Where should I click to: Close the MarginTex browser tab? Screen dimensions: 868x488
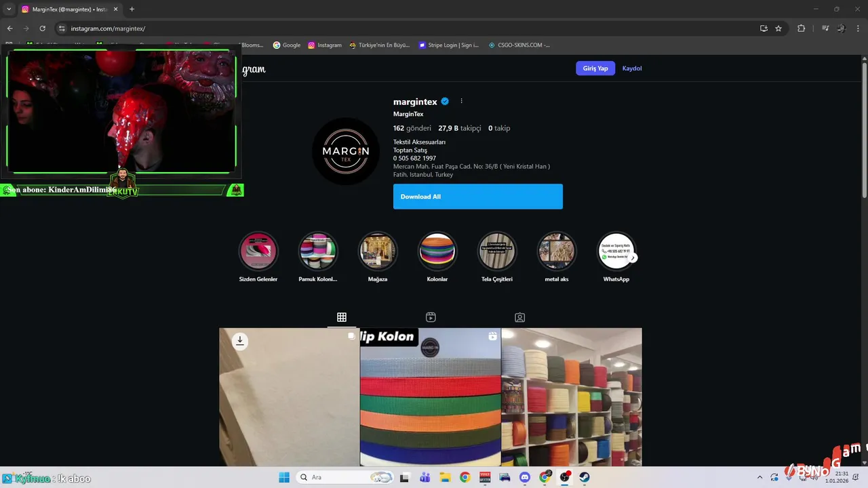(115, 9)
